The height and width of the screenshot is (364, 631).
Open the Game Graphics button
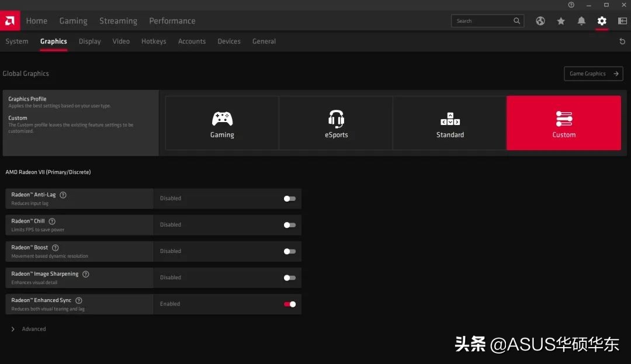click(593, 74)
